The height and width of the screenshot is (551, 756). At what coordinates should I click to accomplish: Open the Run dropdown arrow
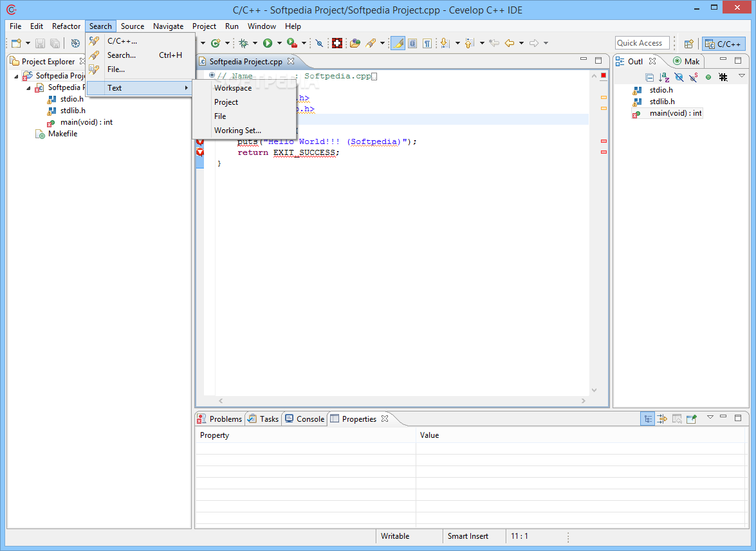point(279,43)
